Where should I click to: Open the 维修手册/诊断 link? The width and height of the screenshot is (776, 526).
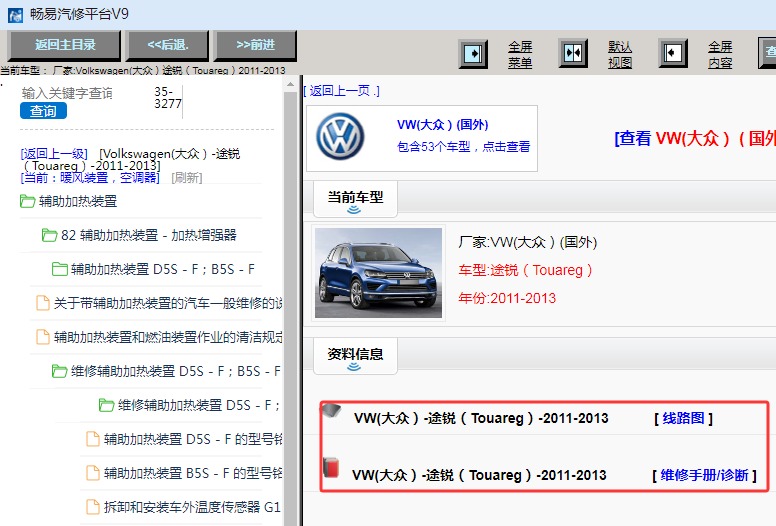[x=704, y=475]
